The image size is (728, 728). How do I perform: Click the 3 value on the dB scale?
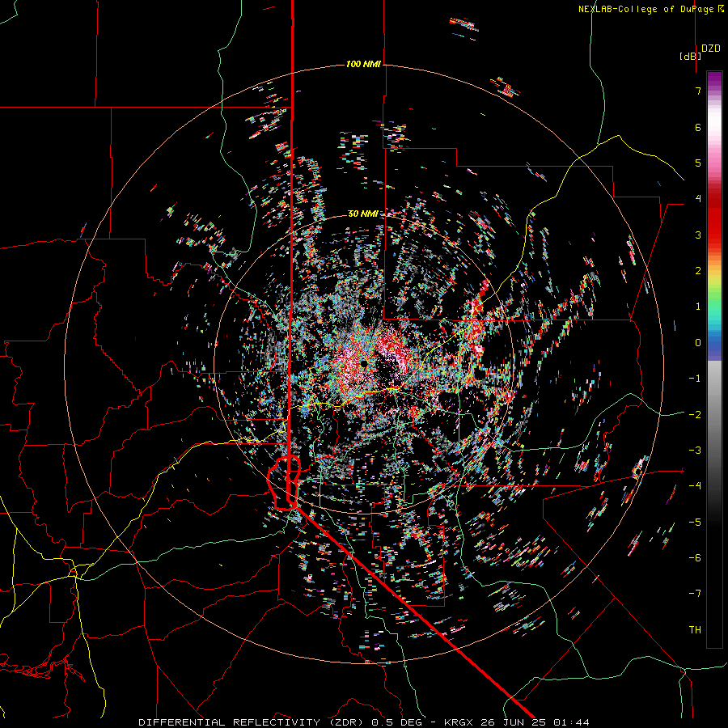(x=698, y=235)
